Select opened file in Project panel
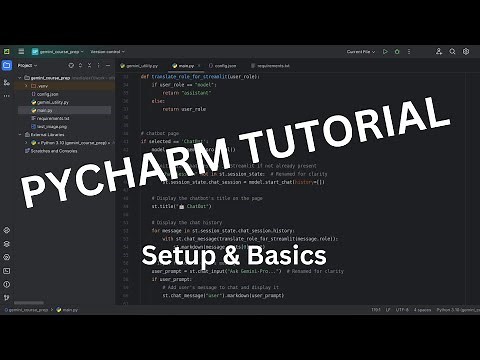Screen dimensions: 480x360 [x=71, y=65]
